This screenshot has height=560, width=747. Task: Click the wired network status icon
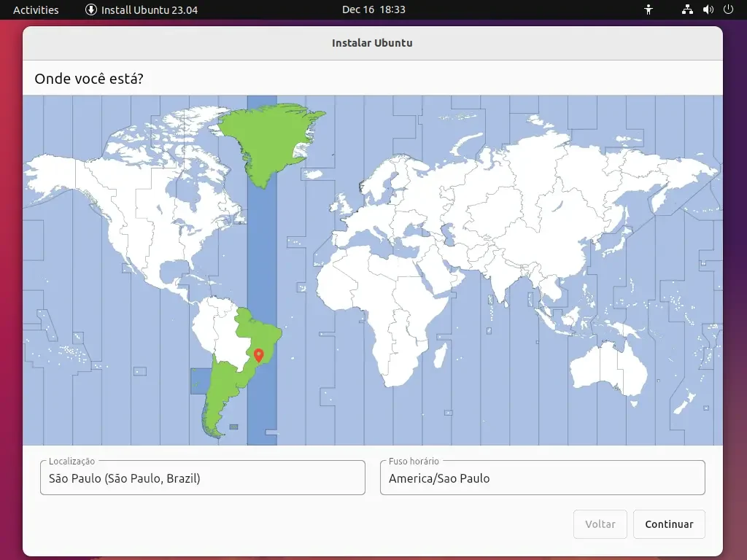point(687,9)
